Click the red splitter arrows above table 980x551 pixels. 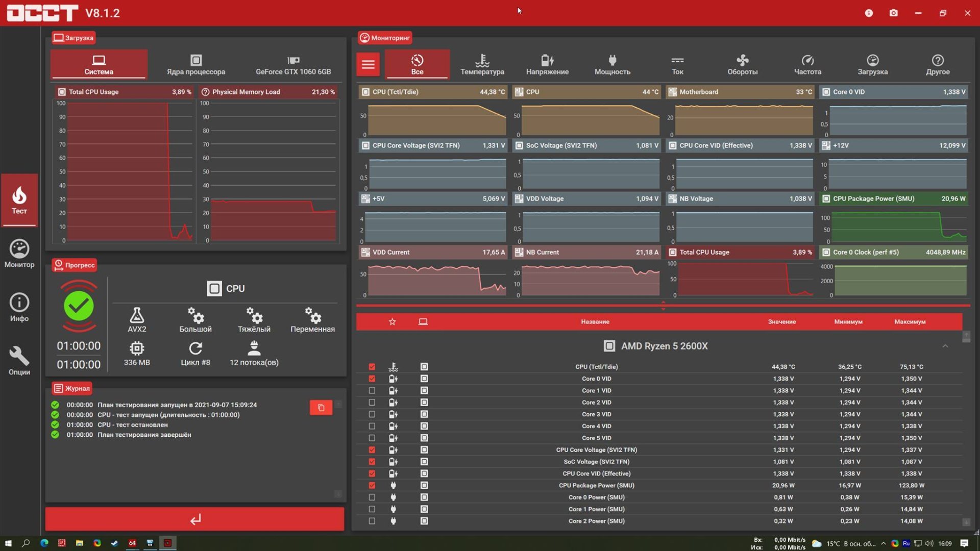(663, 306)
